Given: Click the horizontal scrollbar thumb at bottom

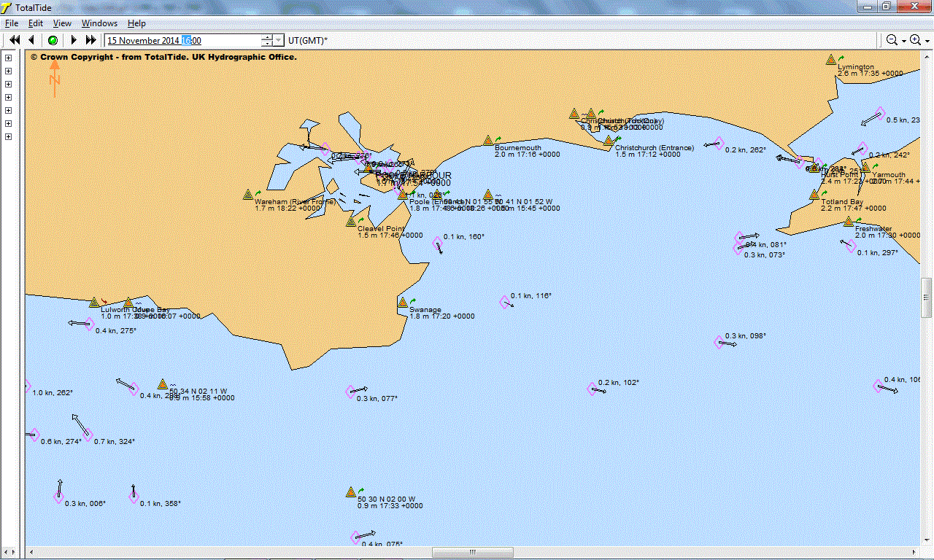Looking at the screenshot, I should coord(472,553).
